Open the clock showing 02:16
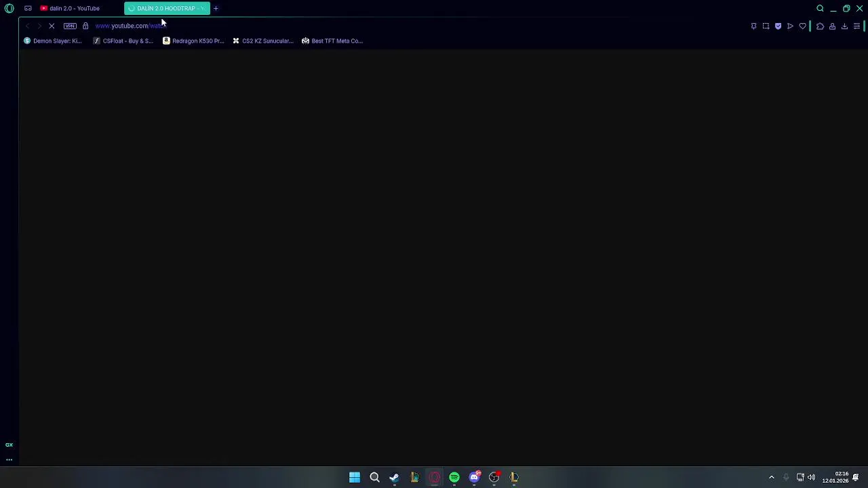Image resolution: width=868 pixels, height=488 pixels. point(835,477)
